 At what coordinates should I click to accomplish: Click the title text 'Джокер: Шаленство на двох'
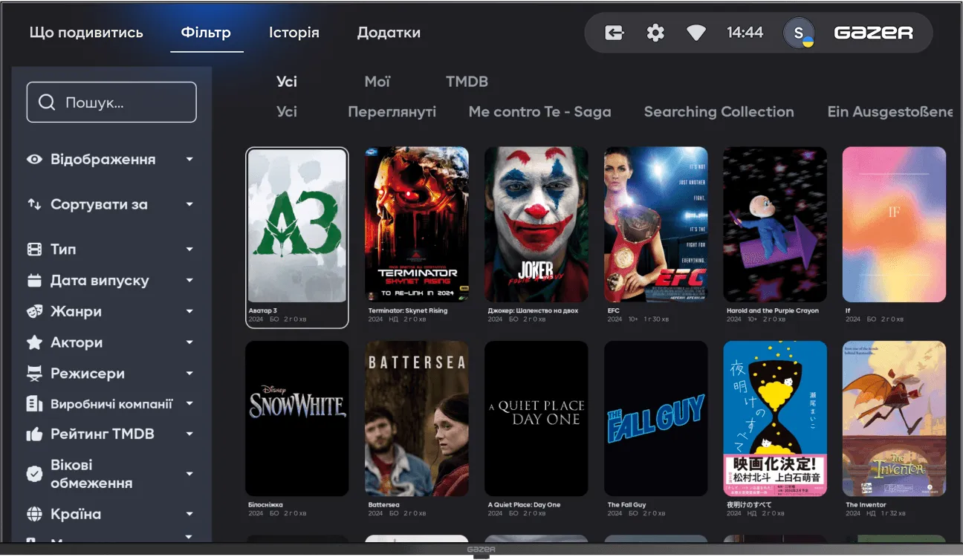533,310
